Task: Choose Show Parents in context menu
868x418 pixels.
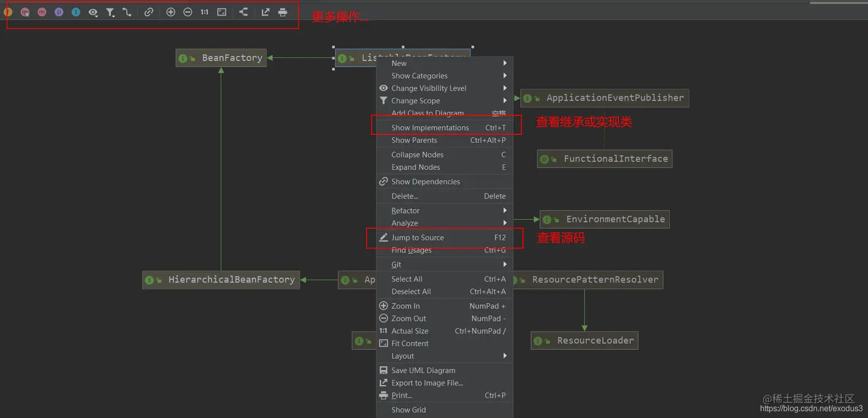Action: tap(444, 140)
